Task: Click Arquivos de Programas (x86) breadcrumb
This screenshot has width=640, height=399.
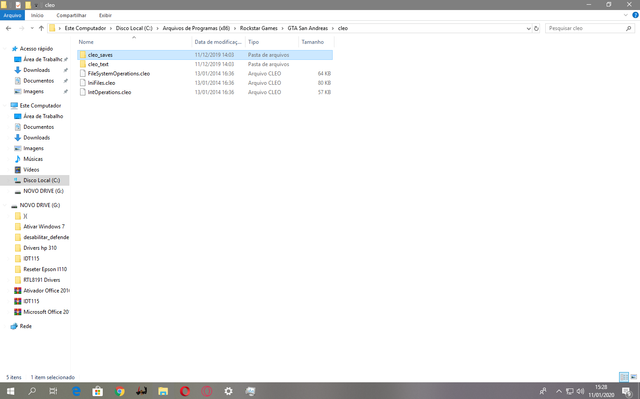Action: pyautogui.click(x=196, y=28)
